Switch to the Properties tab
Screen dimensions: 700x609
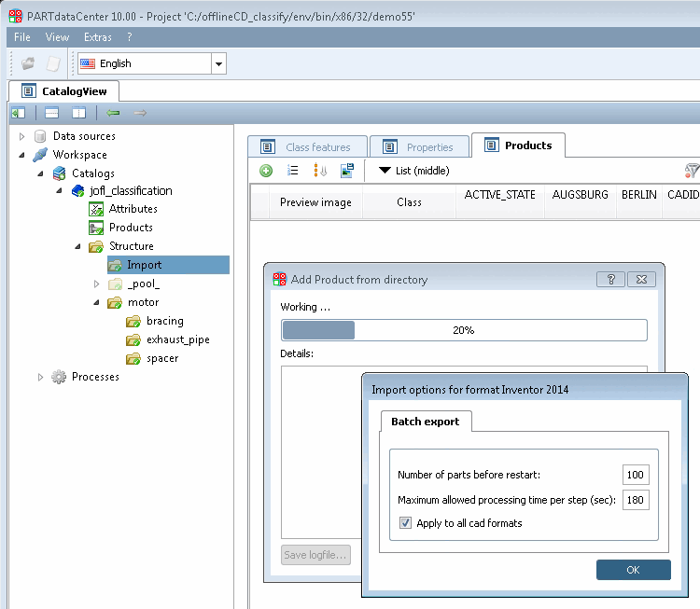pos(420,146)
